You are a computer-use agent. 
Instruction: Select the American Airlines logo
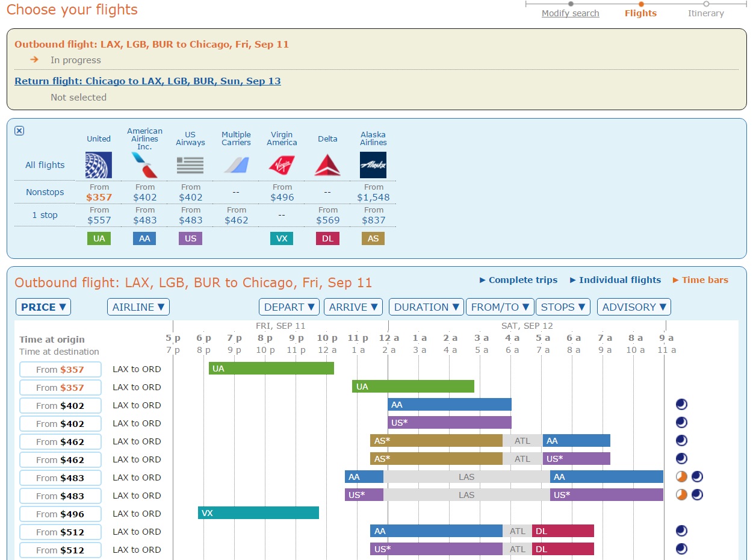click(144, 165)
